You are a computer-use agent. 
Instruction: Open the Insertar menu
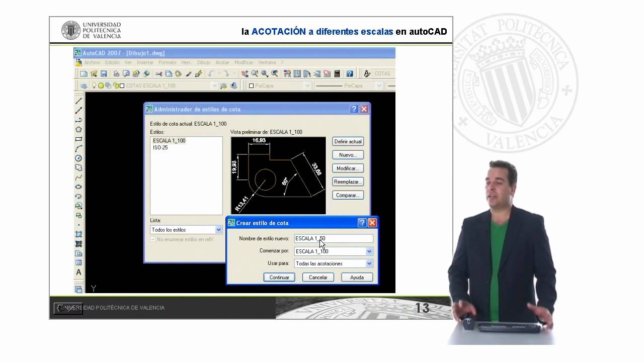pos(145,62)
